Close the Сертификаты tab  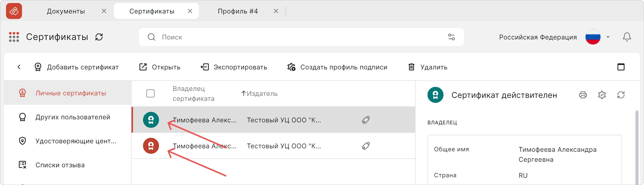coord(190,11)
